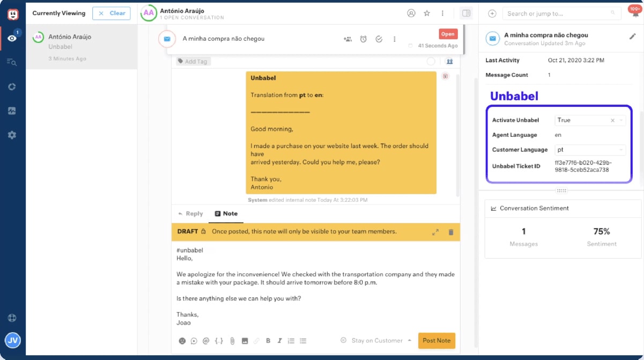Screen dimensions: 644x360
Task: Favorite the customer with star icon
Action: click(427, 13)
